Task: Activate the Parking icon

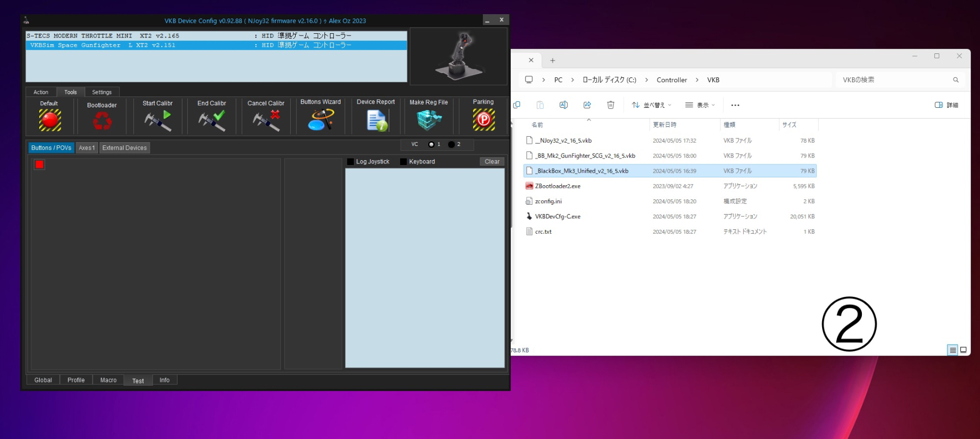Action: (483, 120)
